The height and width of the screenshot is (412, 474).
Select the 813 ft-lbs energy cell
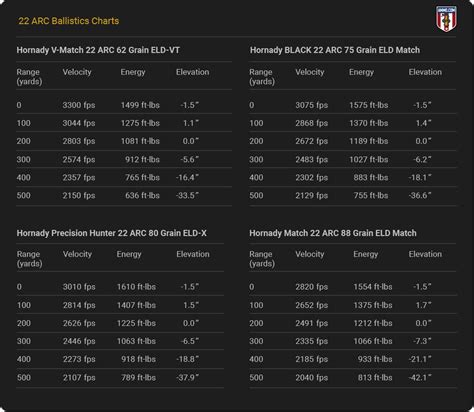pyautogui.click(x=375, y=378)
